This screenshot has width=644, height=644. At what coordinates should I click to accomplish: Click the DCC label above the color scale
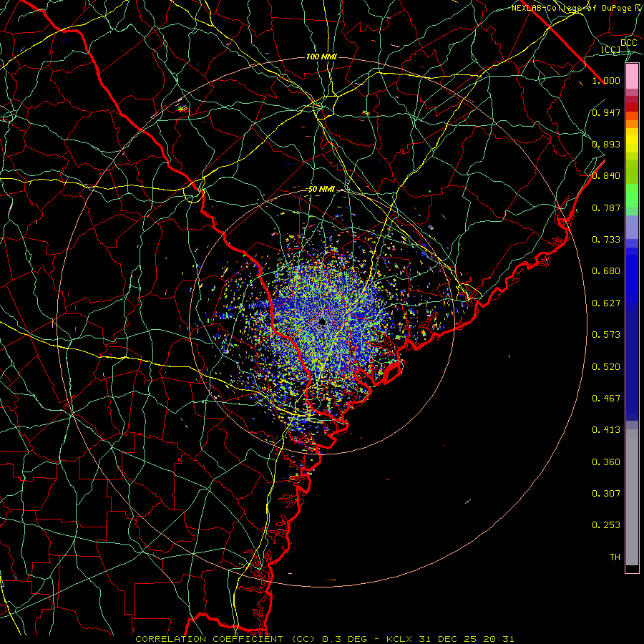(x=628, y=42)
